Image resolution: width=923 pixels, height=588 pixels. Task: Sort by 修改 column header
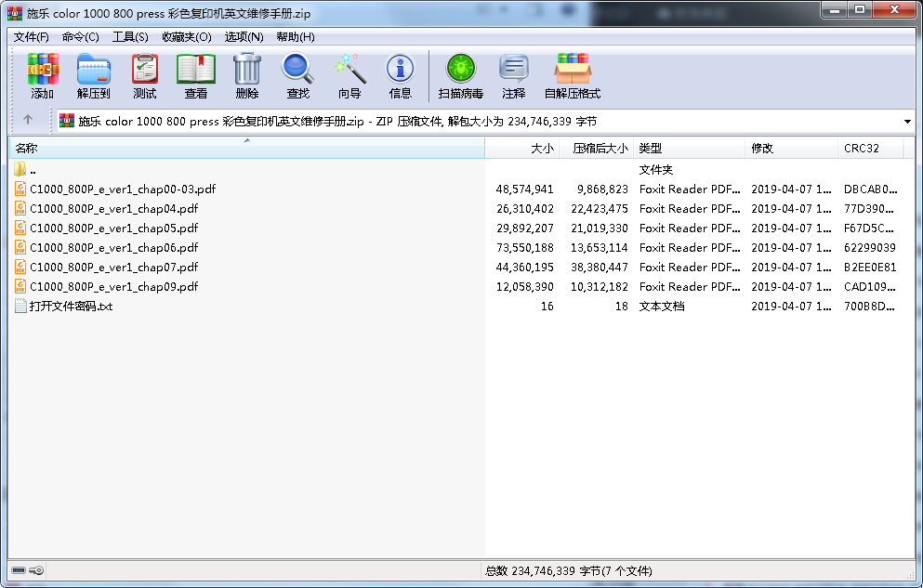pyautogui.click(x=791, y=149)
